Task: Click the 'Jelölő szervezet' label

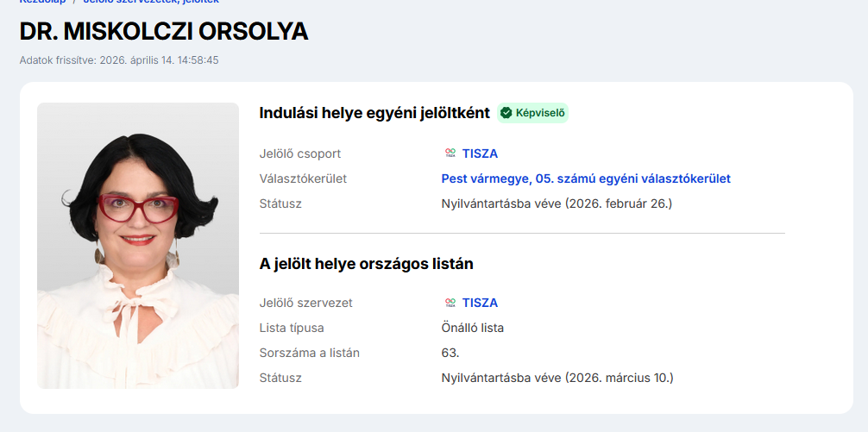Action: [x=305, y=304]
